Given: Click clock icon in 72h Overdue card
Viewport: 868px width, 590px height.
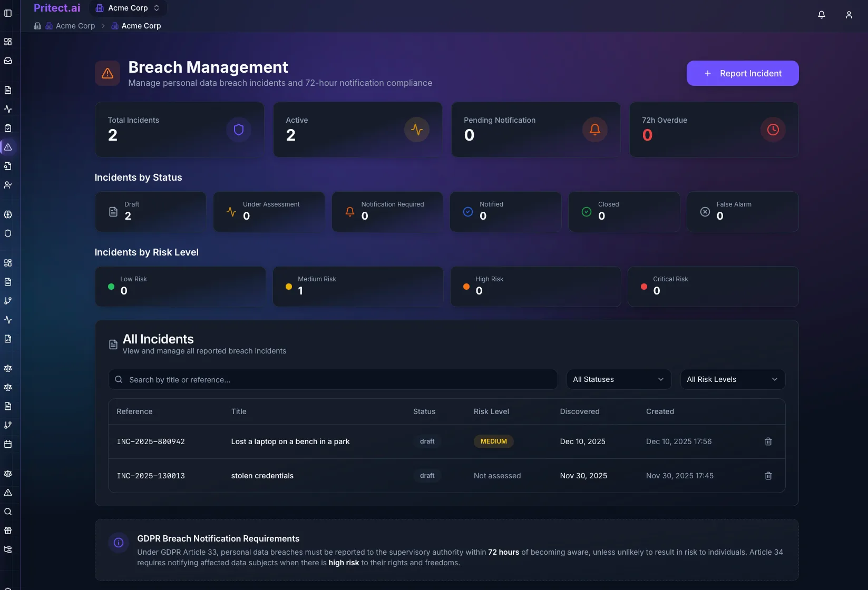Looking at the screenshot, I should 773,130.
